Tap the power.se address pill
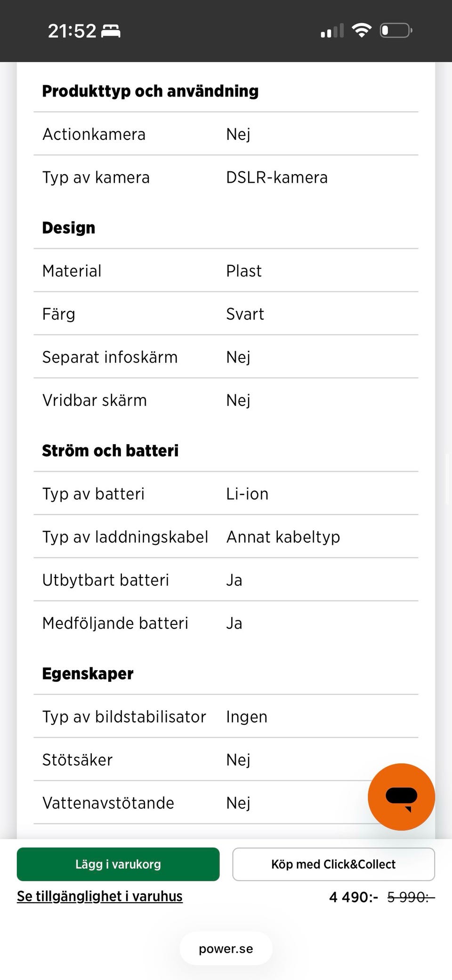Viewport: 452px width, 980px height. pyautogui.click(x=226, y=948)
